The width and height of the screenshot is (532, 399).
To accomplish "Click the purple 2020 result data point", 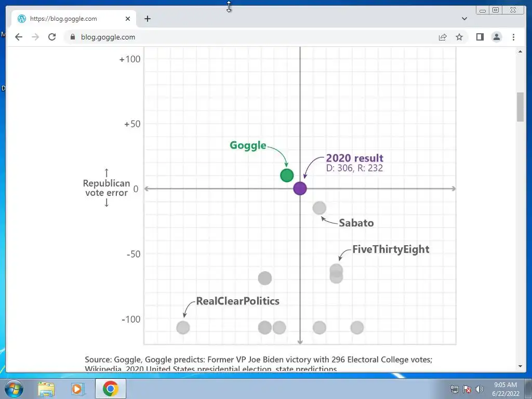I will point(300,188).
